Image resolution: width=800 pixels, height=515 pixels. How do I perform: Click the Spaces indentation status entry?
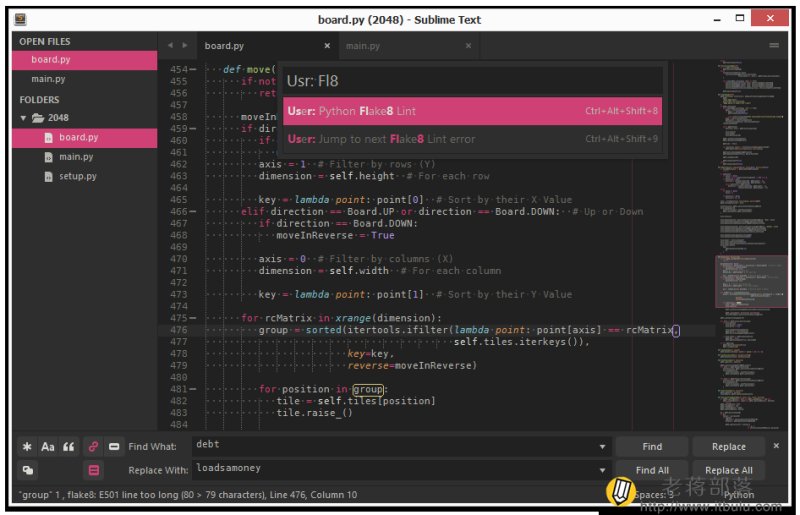tap(654, 495)
